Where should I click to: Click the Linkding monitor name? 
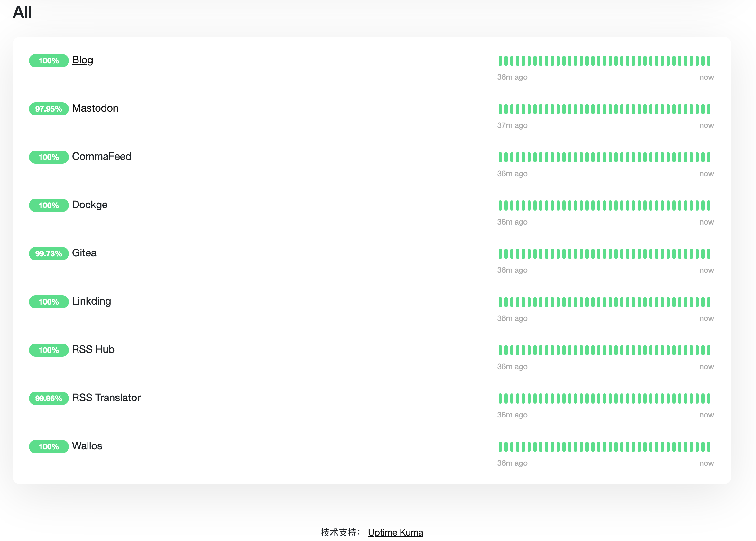pos(91,301)
